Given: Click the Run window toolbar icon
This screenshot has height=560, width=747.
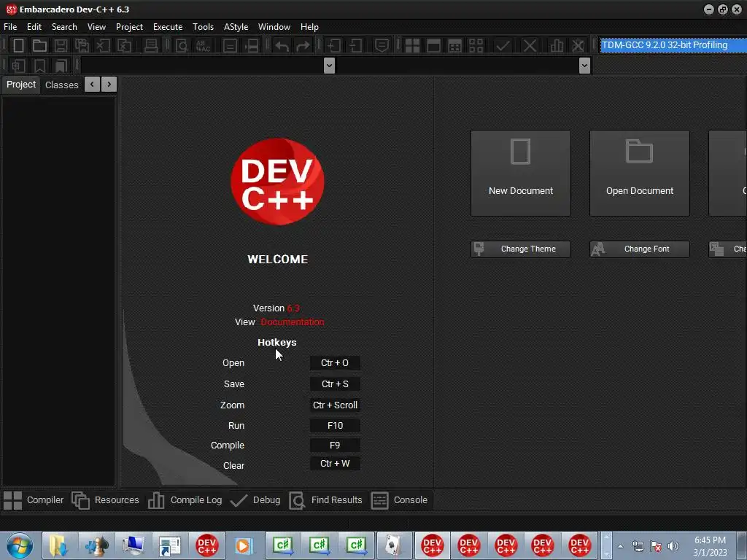Looking at the screenshot, I should click(433, 46).
